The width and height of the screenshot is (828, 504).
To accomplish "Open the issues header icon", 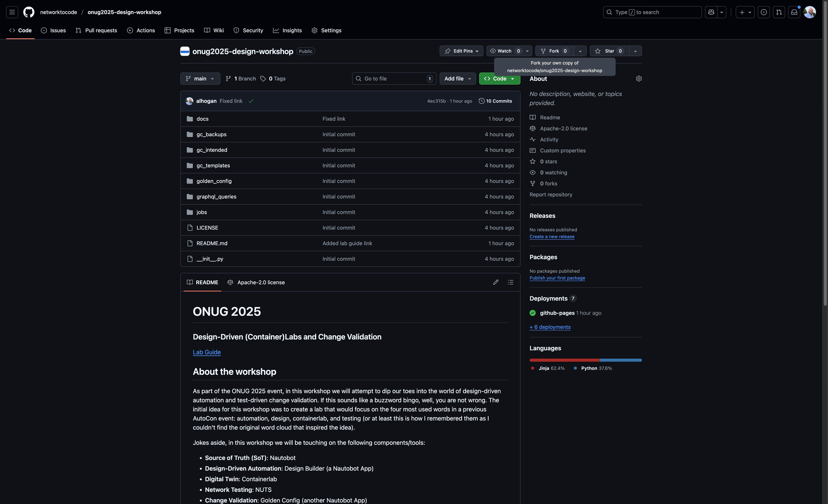I will [x=764, y=12].
